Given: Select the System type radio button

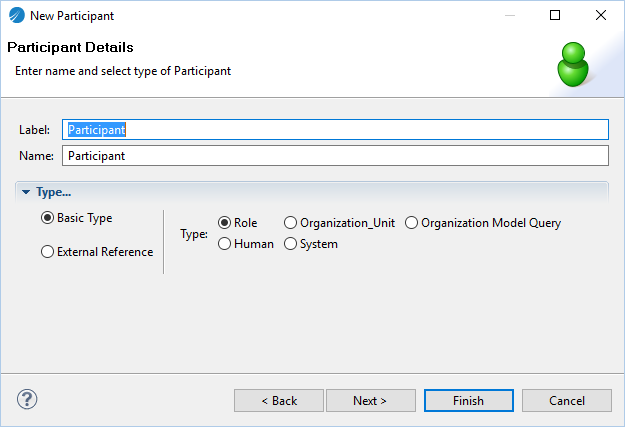Looking at the screenshot, I should 290,244.
